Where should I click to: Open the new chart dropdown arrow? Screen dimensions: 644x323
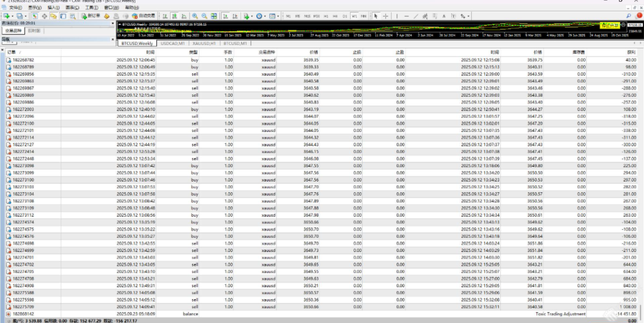pos(13,16)
